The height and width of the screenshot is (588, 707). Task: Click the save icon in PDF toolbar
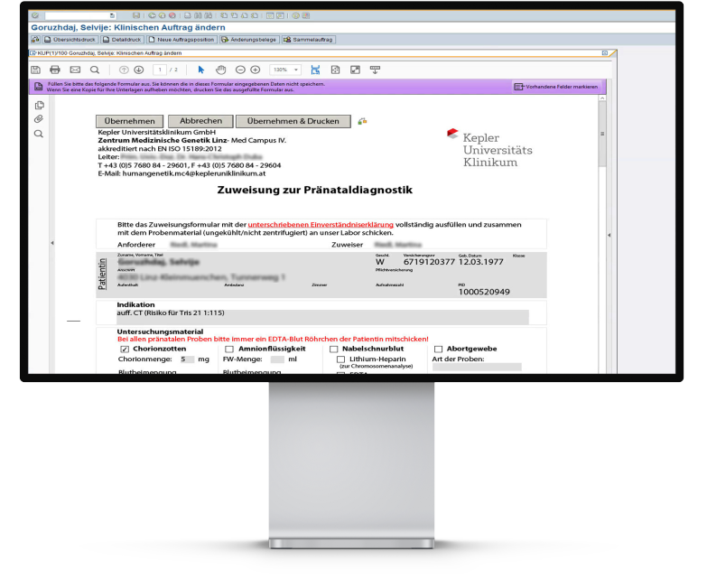pos(35,70)
